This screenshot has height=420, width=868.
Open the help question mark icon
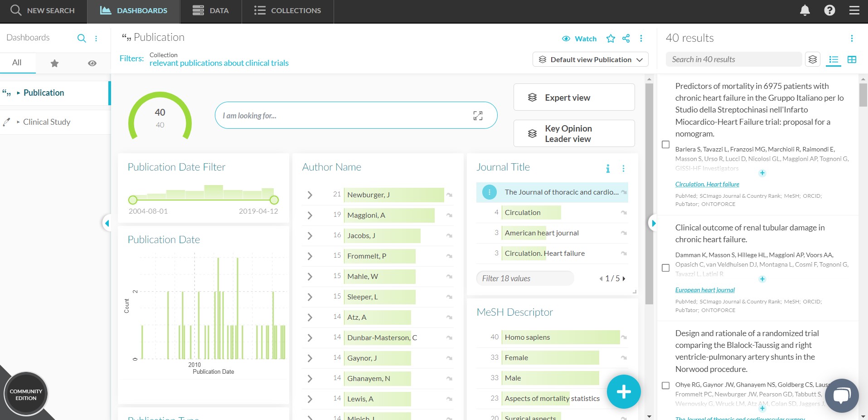pos(829,10)
